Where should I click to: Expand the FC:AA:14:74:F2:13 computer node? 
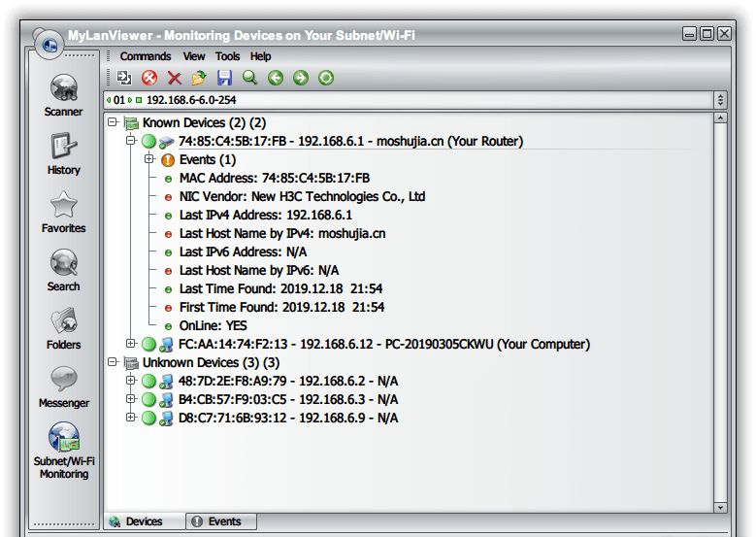click(x=131, y=344)
